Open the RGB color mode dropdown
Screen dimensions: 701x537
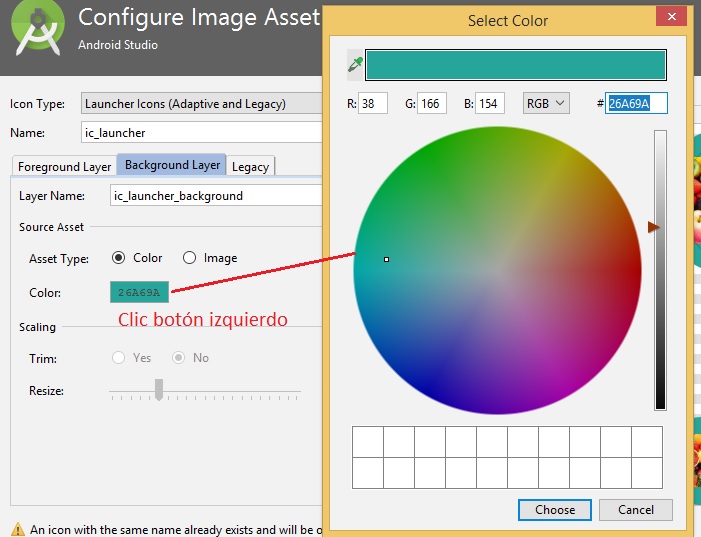(x=545, y=103)
